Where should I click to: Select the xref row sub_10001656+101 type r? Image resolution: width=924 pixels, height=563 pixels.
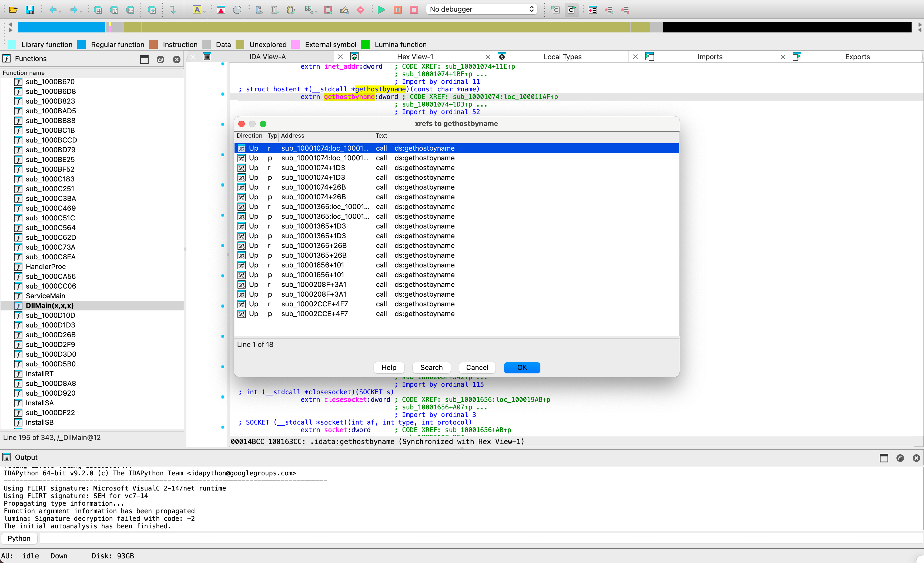click(457, 265)
